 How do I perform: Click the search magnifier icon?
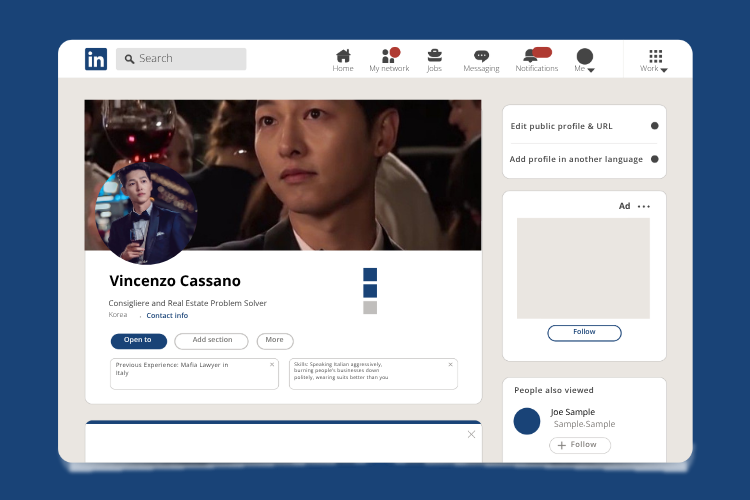129,59
